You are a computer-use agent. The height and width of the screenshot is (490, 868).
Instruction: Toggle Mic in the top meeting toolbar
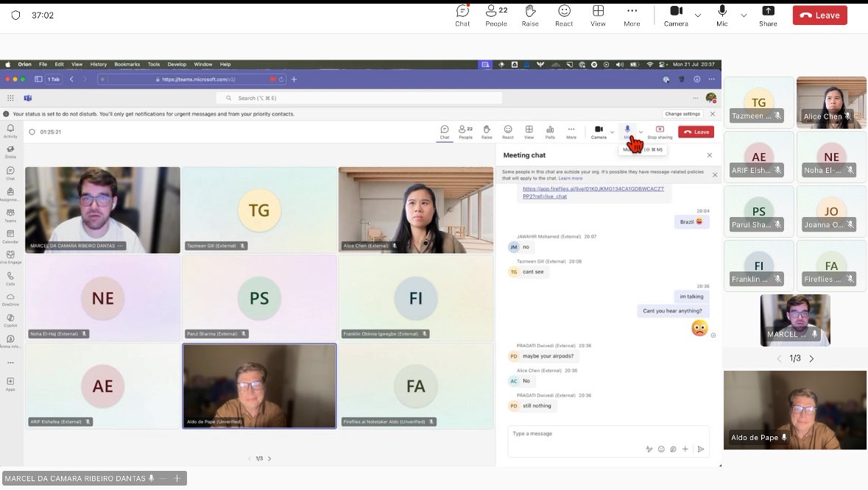point(721,15)
